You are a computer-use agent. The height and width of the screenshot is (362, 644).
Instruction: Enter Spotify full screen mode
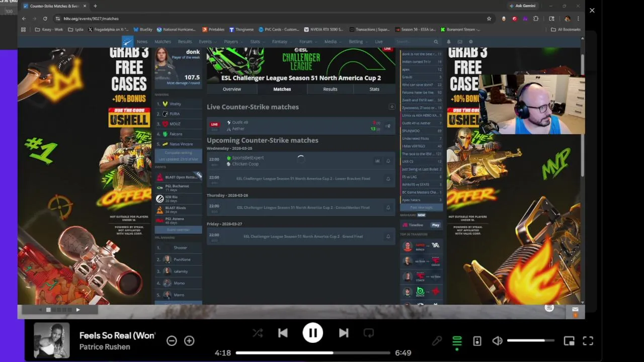tap(588, 341)
